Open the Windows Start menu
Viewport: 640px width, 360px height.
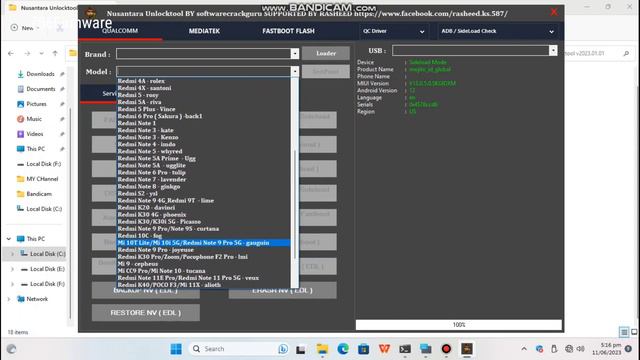point(176,349)
